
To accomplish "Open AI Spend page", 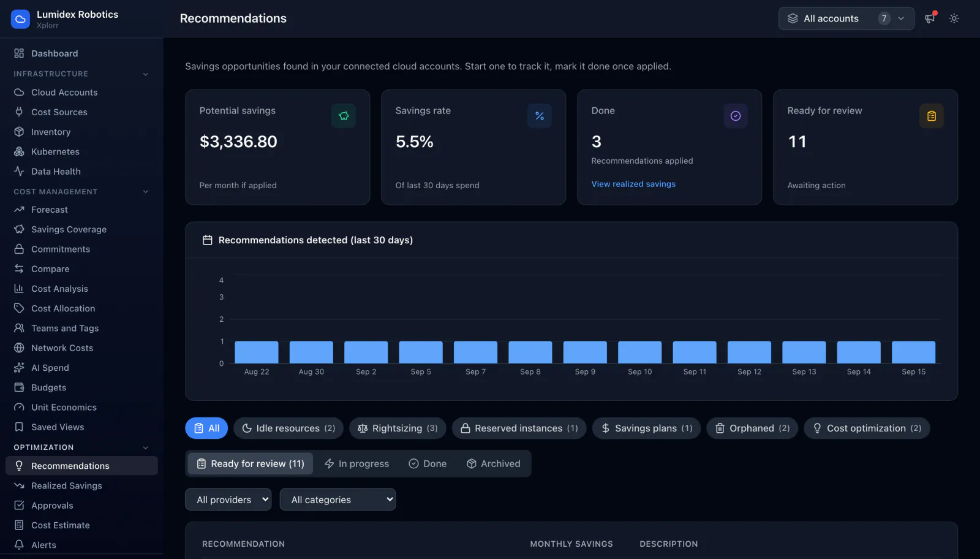I will (x=81, y=368).
